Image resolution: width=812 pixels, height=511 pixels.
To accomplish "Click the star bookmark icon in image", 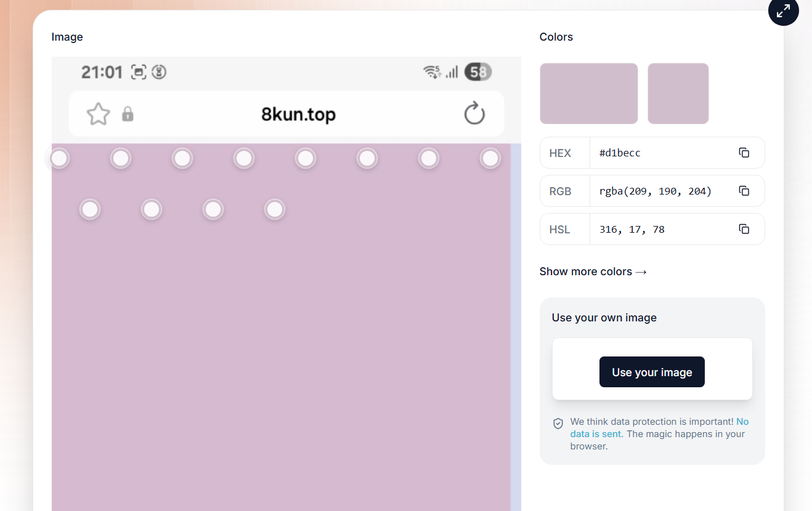I will 98,114.
